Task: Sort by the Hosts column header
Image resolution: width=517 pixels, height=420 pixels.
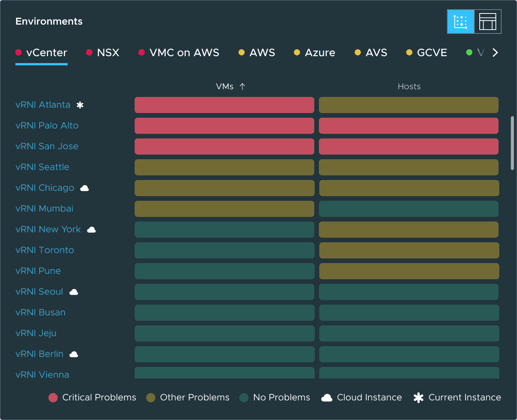Action: (x=409, y=87)
